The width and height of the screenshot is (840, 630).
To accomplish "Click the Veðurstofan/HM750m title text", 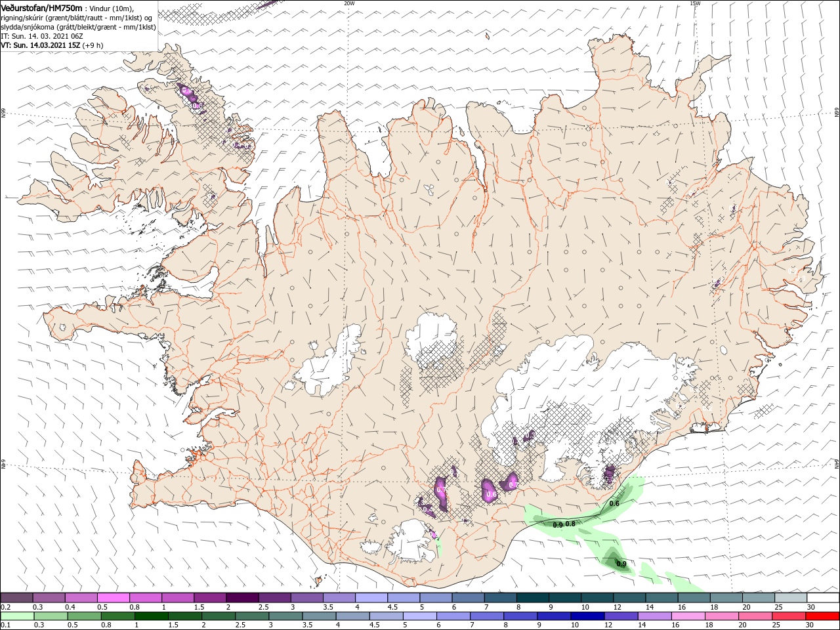I will pos(41,7).
